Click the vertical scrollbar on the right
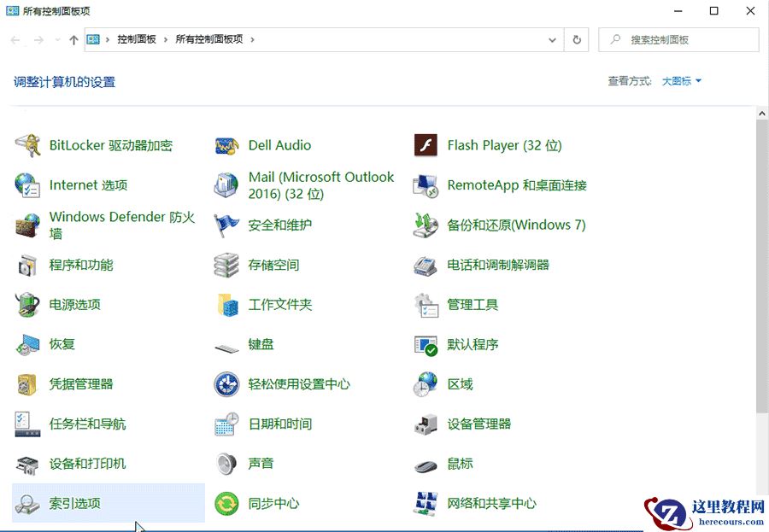The height and width of the screenshot is (532, 769). 762,299
